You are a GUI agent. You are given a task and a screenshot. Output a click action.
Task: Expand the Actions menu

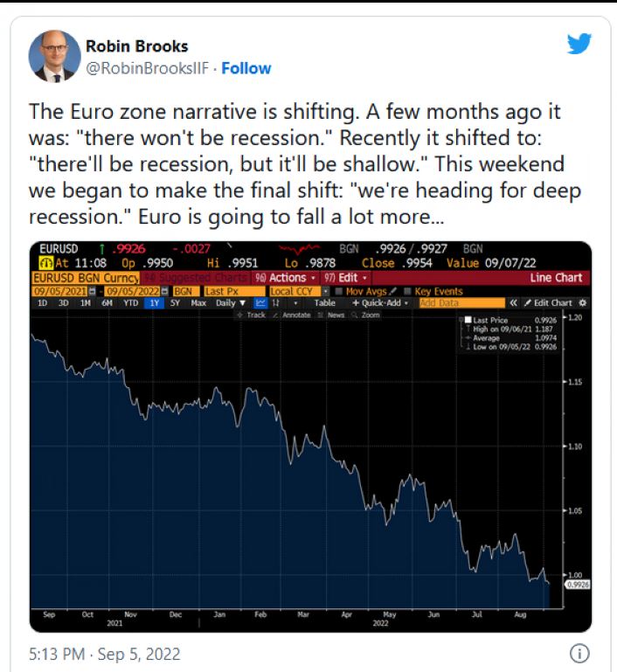(x=286, y=278)
